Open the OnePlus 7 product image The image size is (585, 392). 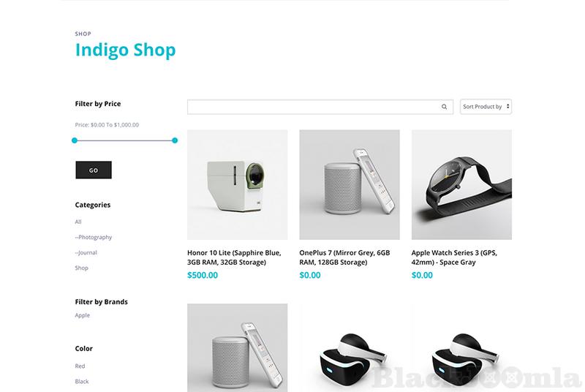(350, 184)
